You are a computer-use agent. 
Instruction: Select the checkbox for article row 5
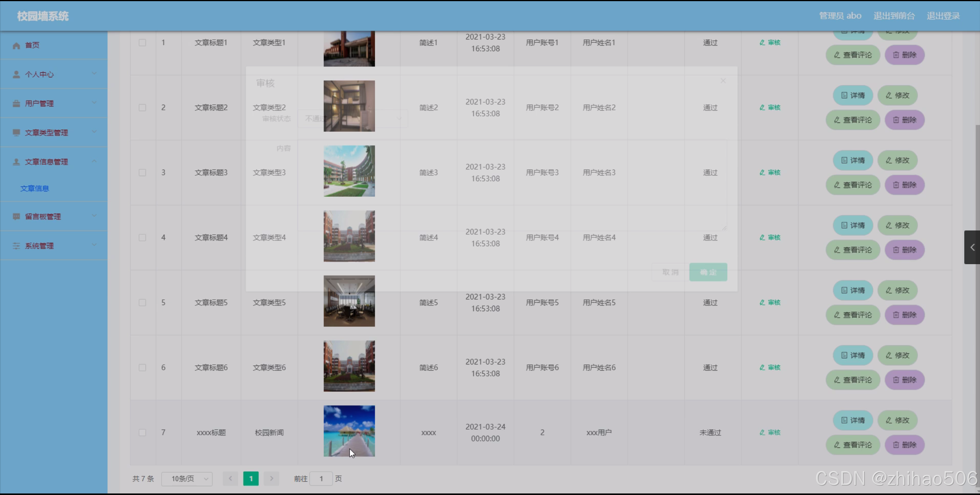pyautogui.click(x=142, y=302)
